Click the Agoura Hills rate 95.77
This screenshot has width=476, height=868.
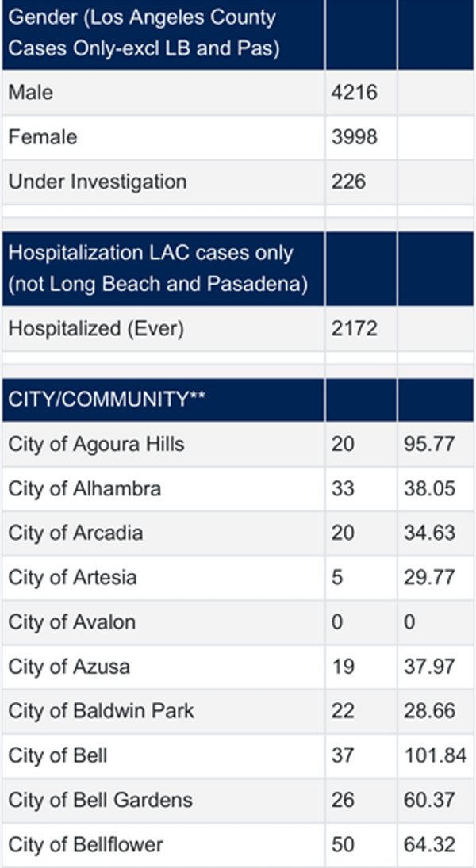[x=429, y=444]
